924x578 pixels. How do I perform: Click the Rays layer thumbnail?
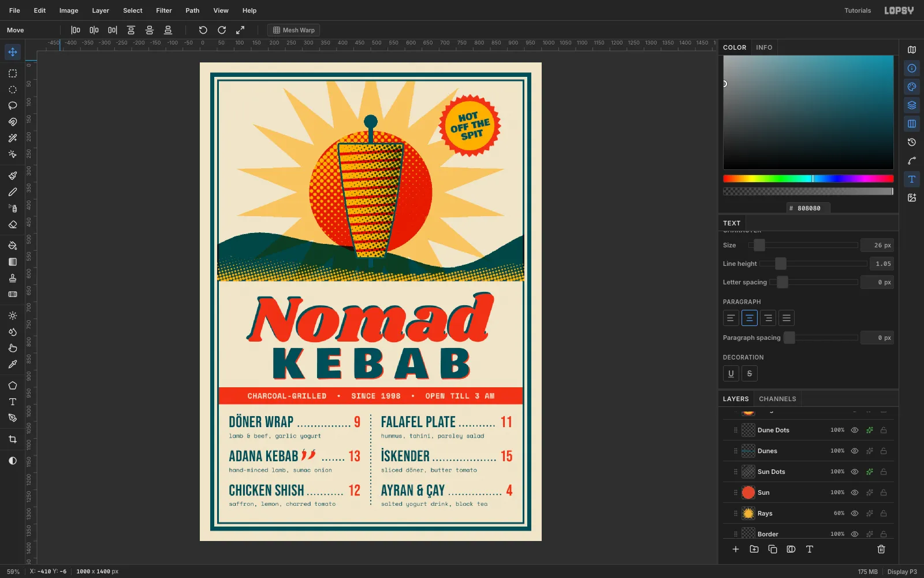click(748, 513)
